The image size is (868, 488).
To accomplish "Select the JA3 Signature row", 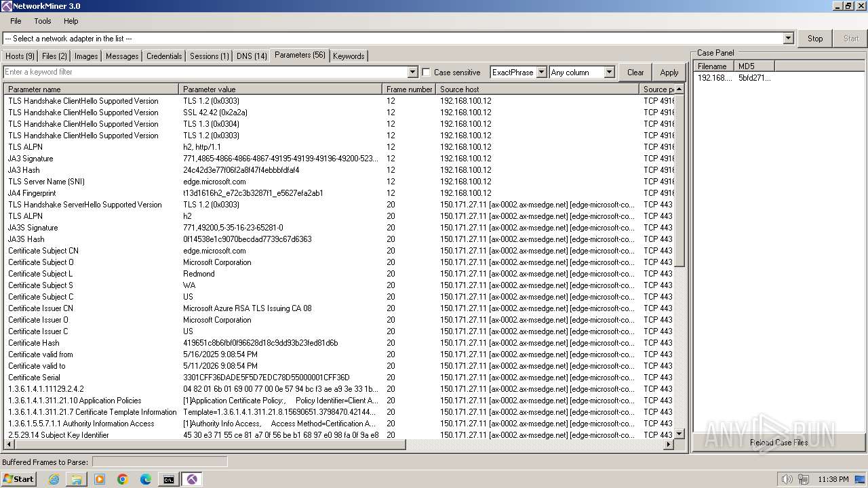I will [339, 159].
